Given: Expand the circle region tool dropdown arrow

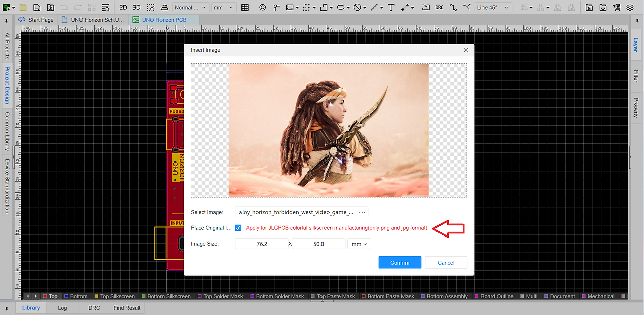Looking at the screenshot, I should 365,8.
